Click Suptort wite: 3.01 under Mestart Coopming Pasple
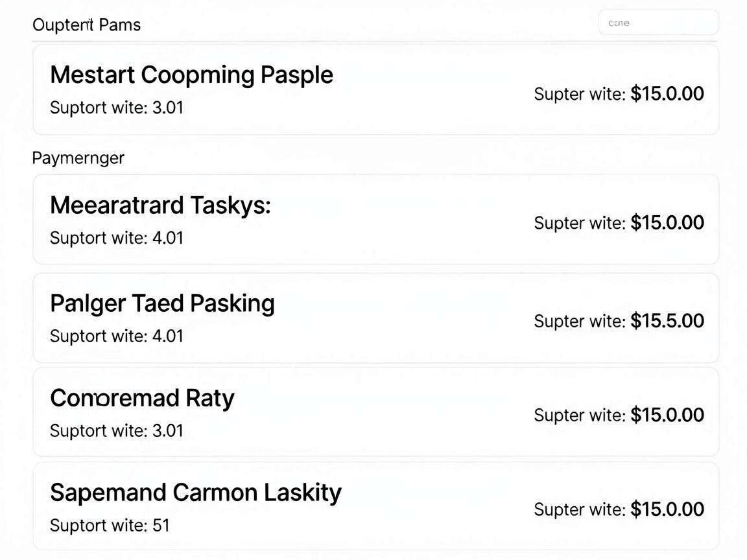Image resolution: width=747 pixels, height=560 pixels. [117, 108]
